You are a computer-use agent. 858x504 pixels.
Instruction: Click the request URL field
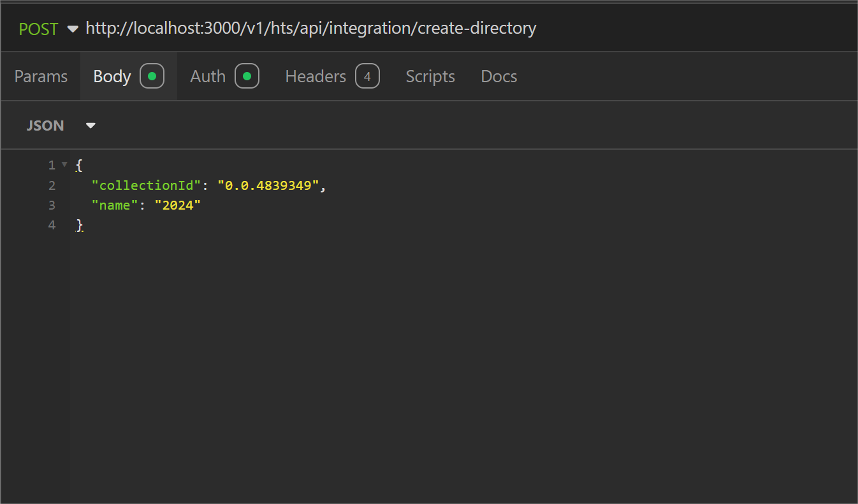(x=311, y=28)
